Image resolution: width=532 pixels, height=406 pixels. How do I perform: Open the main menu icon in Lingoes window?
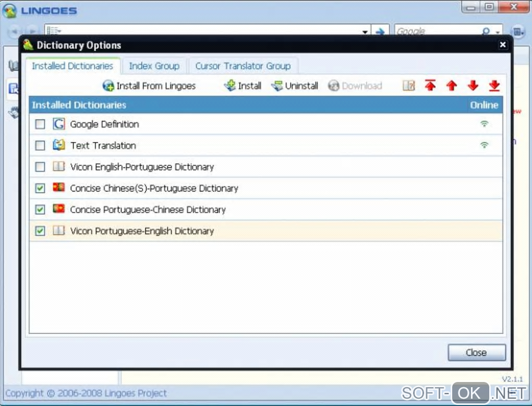(518, 31)
